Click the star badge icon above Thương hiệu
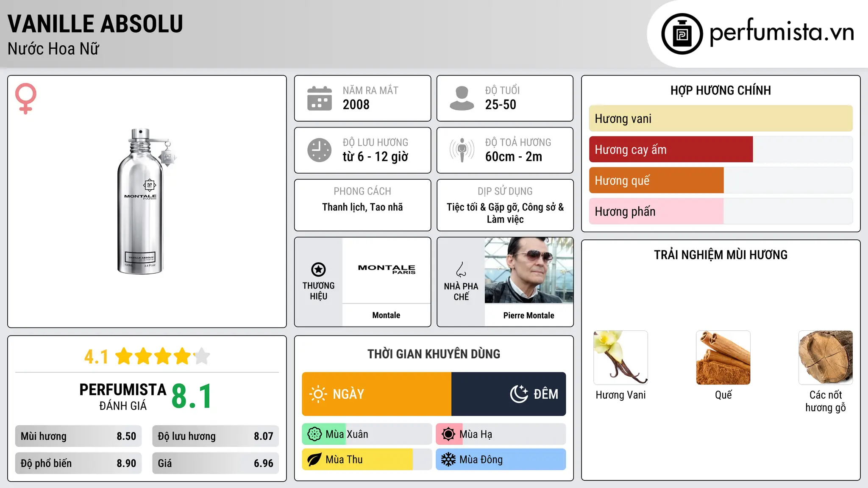 tap(318, 269)
